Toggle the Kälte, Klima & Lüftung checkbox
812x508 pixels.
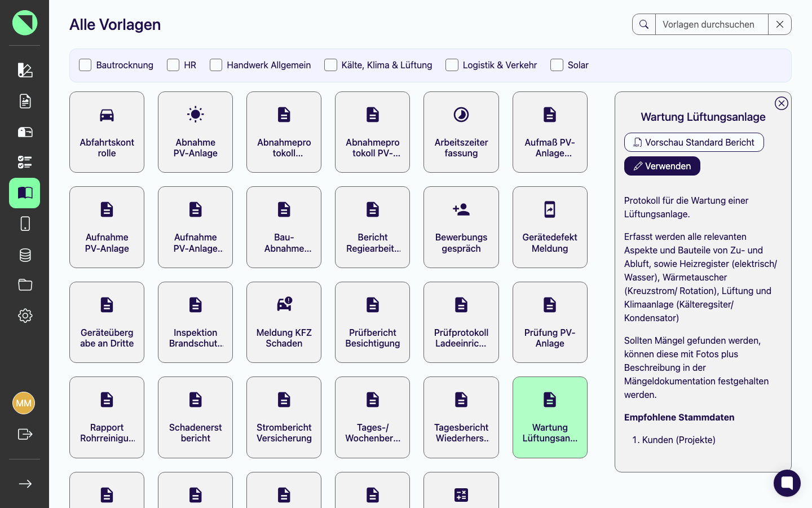pos(330,65)
